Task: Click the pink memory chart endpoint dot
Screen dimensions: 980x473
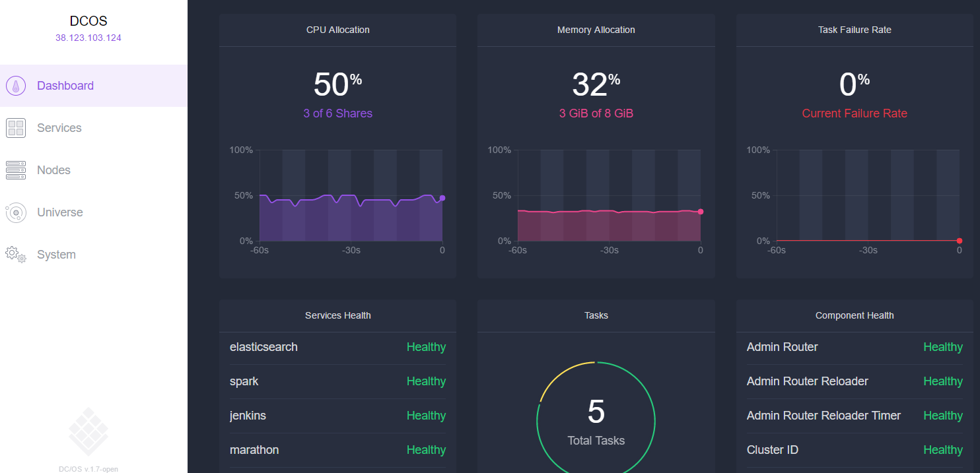Action: coord(701,212)
